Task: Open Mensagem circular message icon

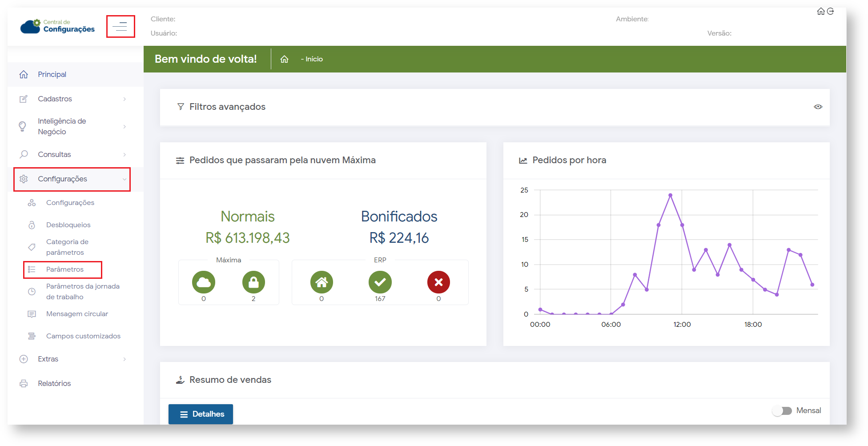Action: 32,314
